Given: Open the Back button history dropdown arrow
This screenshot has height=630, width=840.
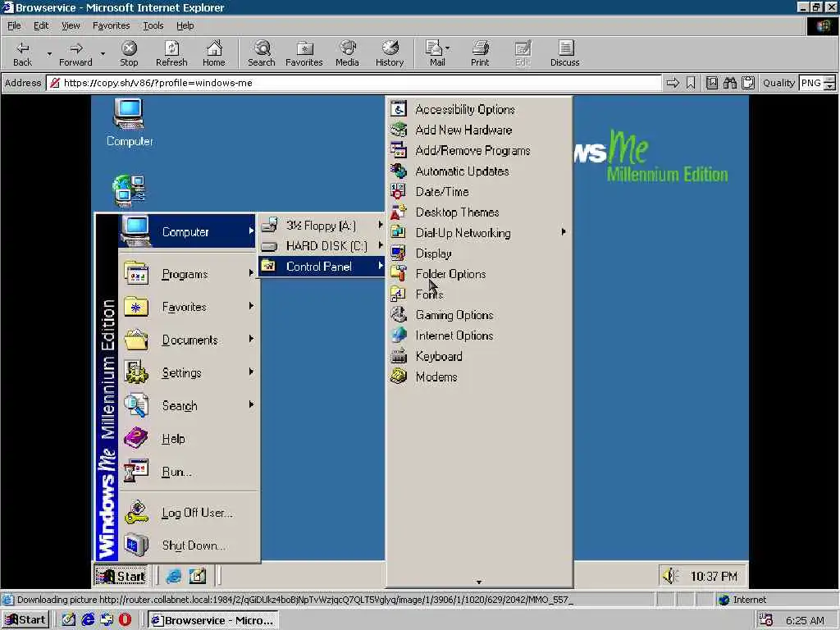Looking at the screenshot, I should coord(49,53).
